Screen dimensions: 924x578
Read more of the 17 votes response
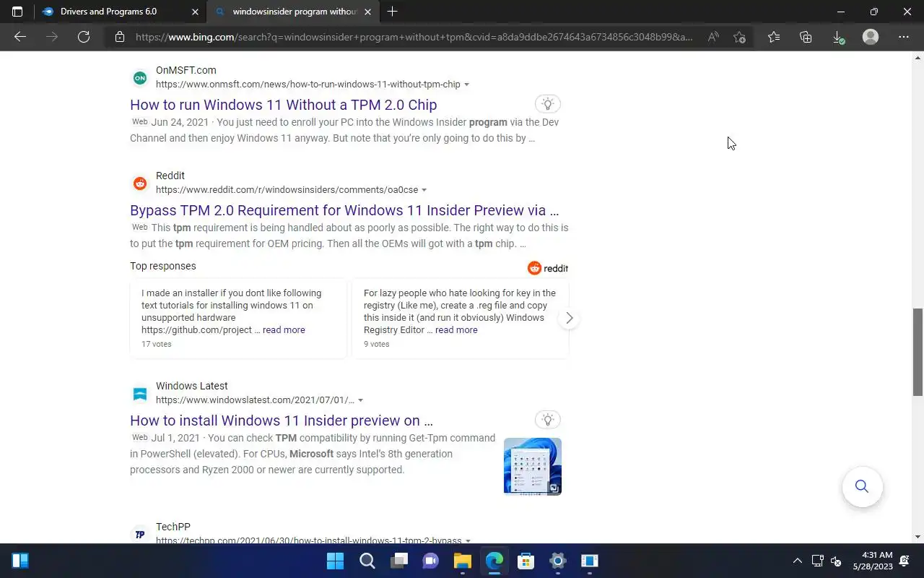pos(284,329)
